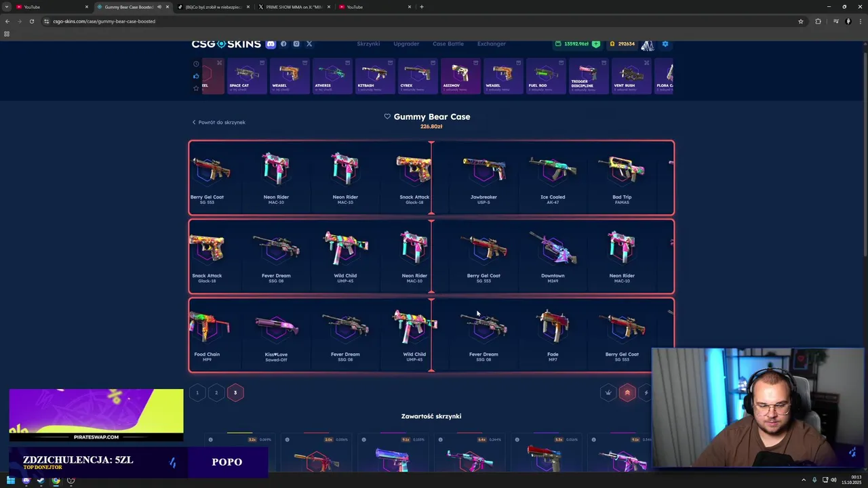Go back via Powrót do skrzynek link
868x488 pixels.
218,122
